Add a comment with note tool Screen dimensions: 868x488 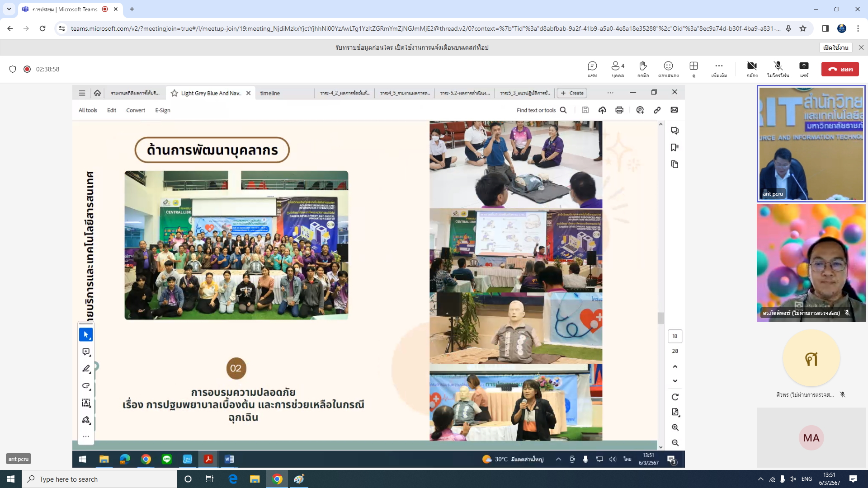(86, 352)
